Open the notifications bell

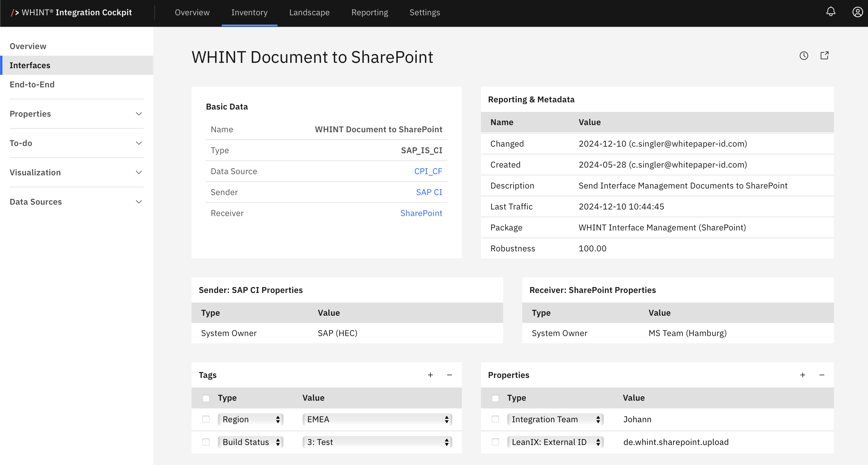(831, 12)
